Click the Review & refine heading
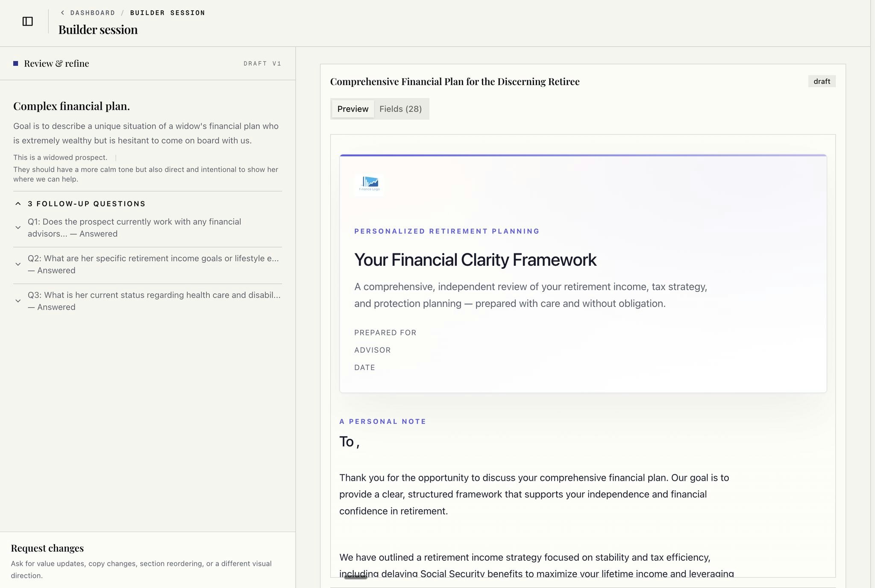Screen dimensions: 875x588 coord(56,64)
